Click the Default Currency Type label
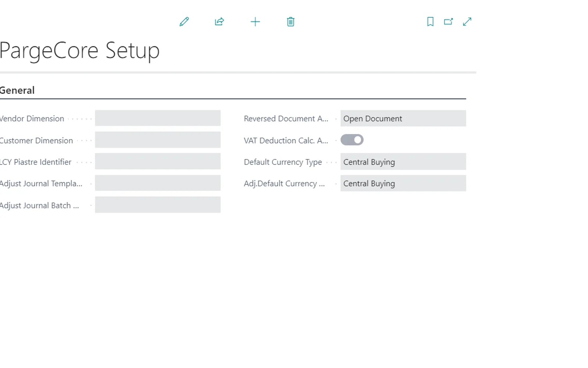The image size is (588, 368). (x=283, y=162)
